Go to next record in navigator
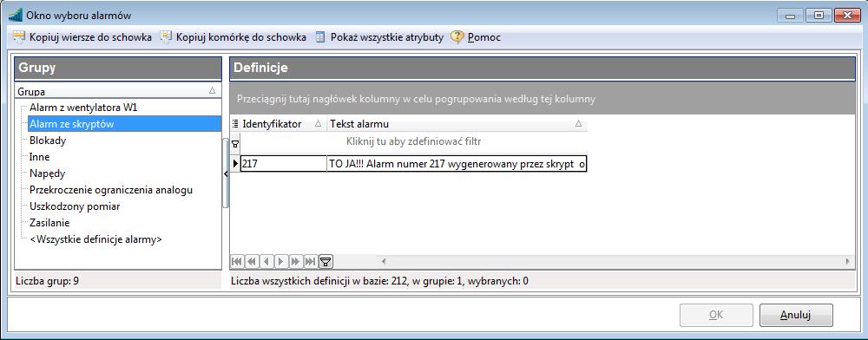The image size is (868, 340). point(281,261)
